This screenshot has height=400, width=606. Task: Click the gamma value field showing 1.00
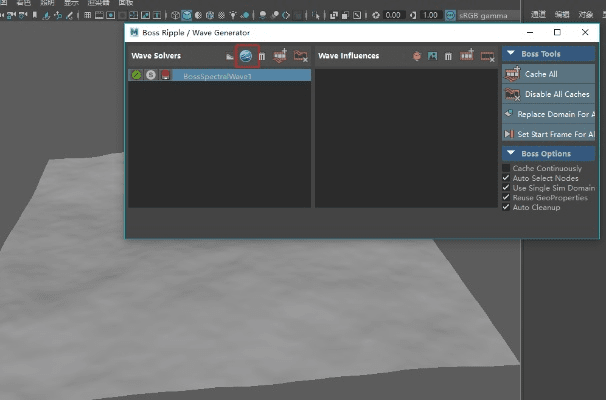click(430, 15)
